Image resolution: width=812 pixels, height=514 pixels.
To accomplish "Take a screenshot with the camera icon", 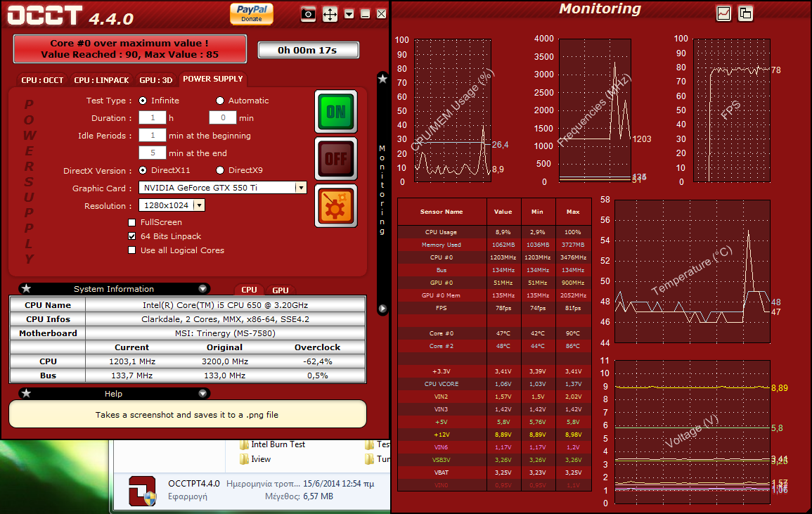I will coord(308,14).
